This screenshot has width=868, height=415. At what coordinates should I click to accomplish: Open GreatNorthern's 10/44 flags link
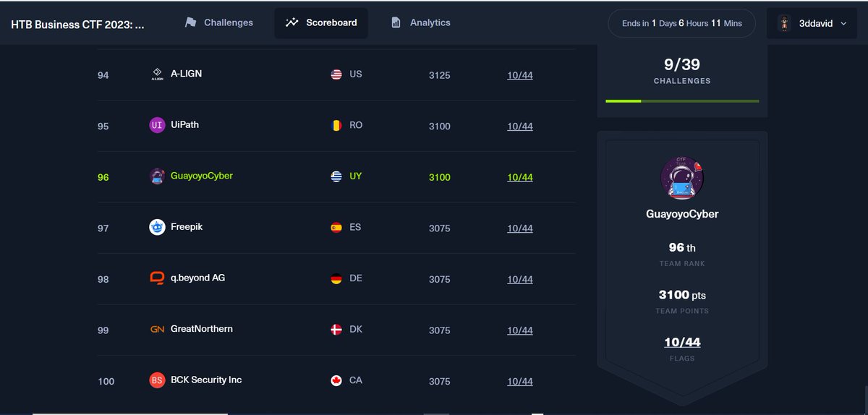point(520,330)
